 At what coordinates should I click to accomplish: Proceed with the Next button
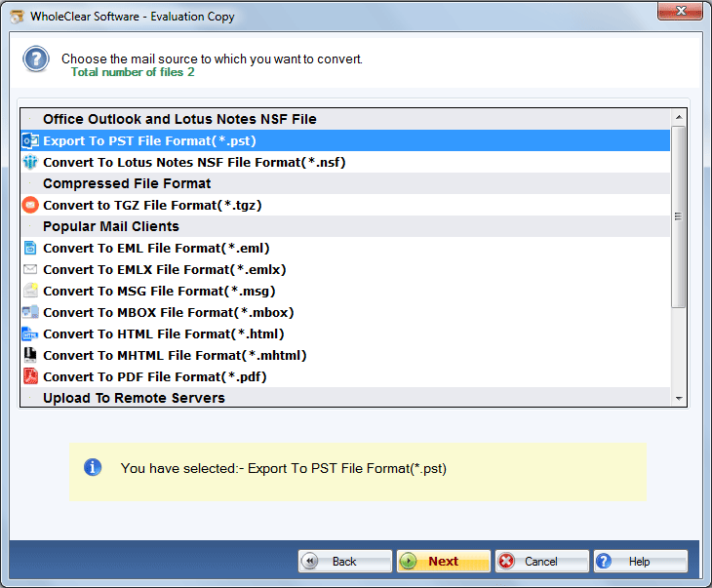(444, 562)
